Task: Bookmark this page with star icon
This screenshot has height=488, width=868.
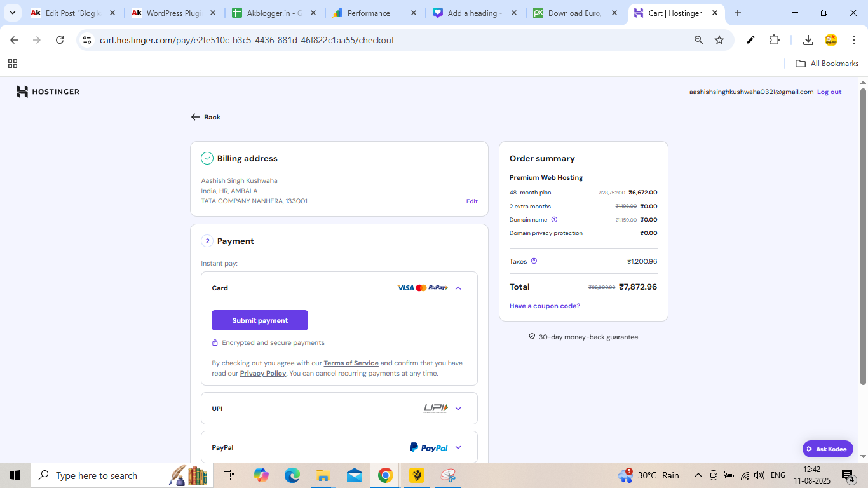Action: click(719, 40)
